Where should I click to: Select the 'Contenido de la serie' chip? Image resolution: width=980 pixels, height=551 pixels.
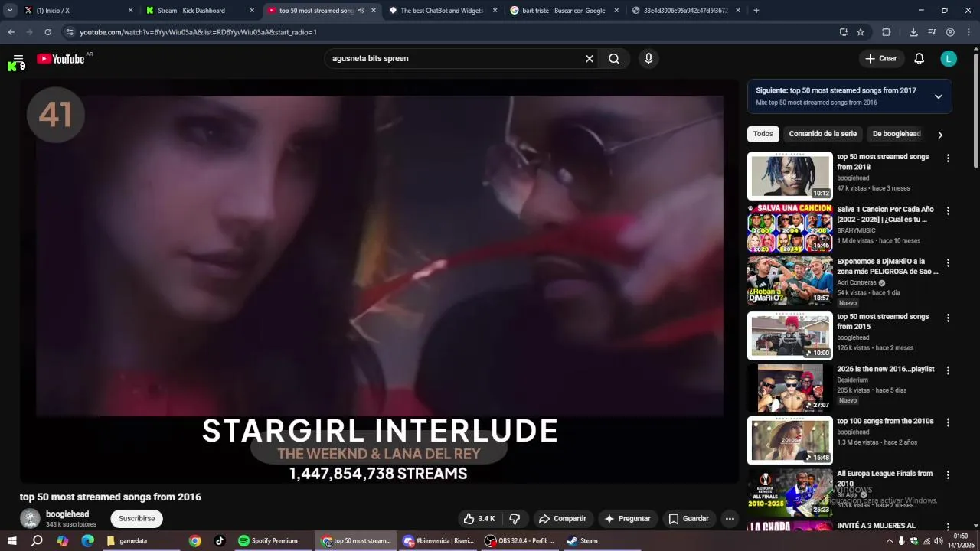coord(823,134)
